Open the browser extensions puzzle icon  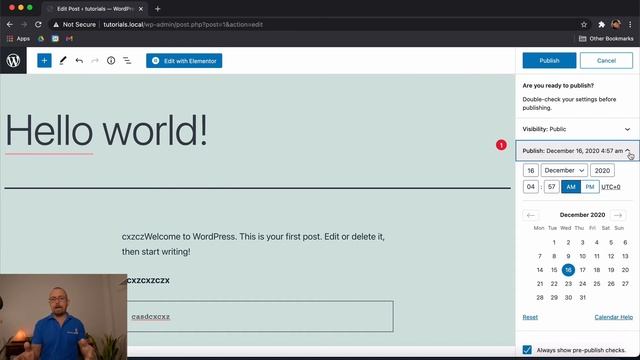(601, 24)
